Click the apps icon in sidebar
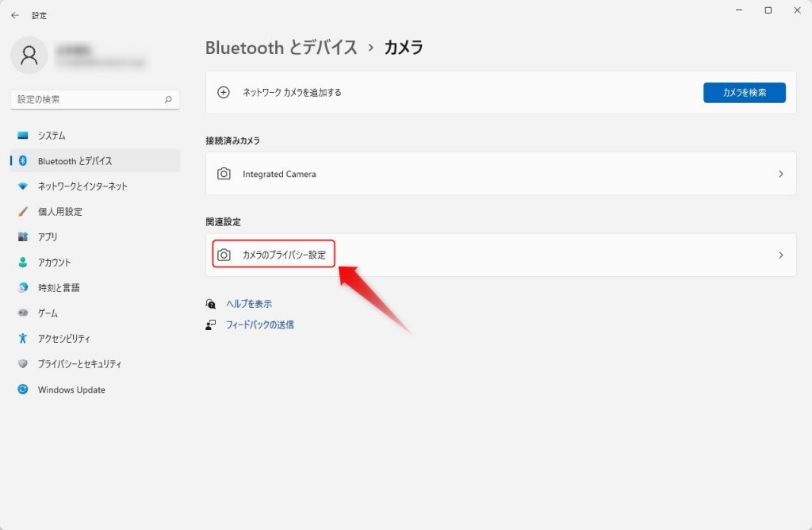Image resolution: width=812 pixels, height=530 pixels. [x=23, y=236]
